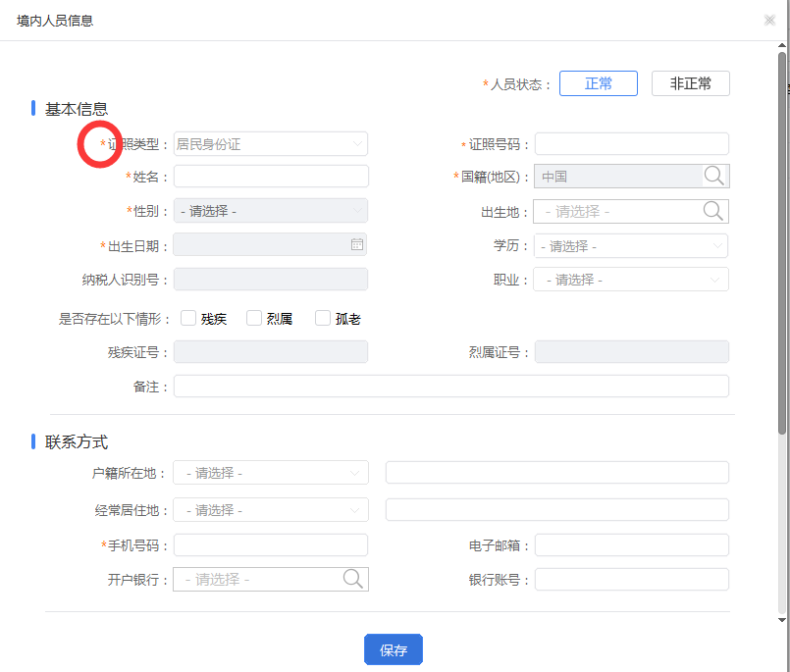Open the 学历 dropdown list
The width and height of the screenshot is (790, 672).
[630, 245]
